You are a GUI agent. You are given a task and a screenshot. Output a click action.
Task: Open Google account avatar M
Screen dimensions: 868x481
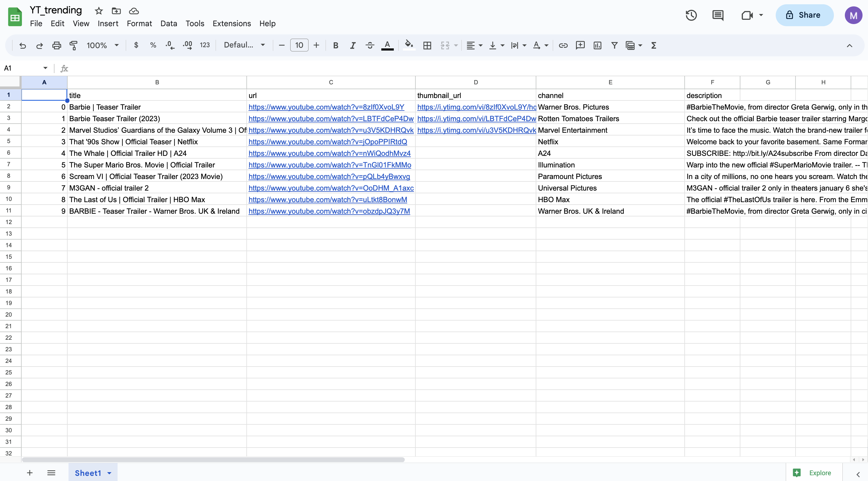pyautogui.click(x=853, y=16)
